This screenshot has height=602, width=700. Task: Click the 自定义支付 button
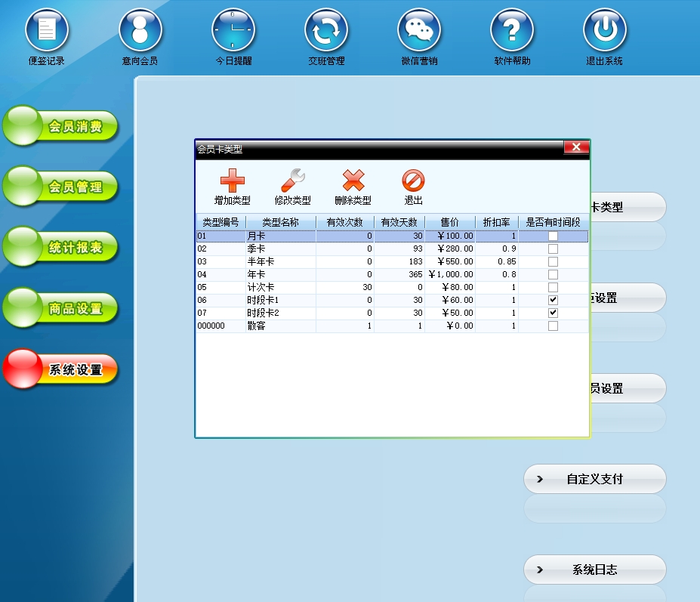[595, 479]
